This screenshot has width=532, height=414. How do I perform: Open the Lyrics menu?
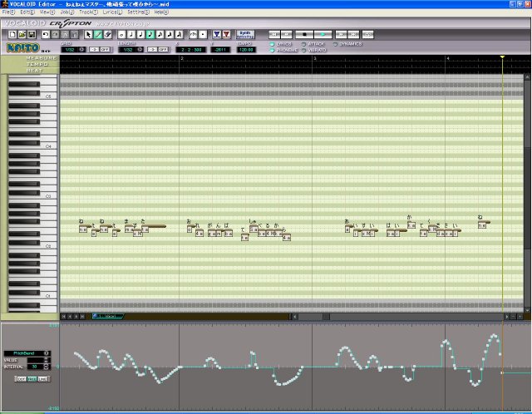pyautogui.click(x=112, y=12)
